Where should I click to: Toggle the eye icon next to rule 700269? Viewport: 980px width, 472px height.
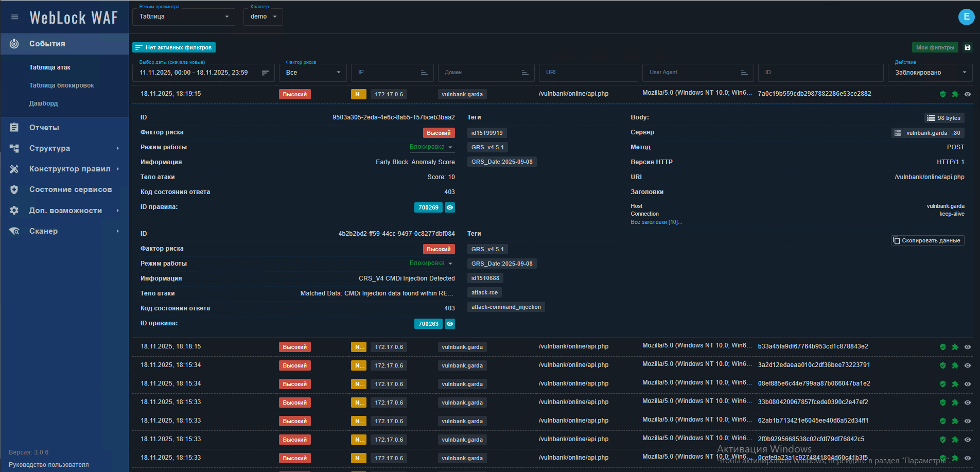tap(450, 207)
